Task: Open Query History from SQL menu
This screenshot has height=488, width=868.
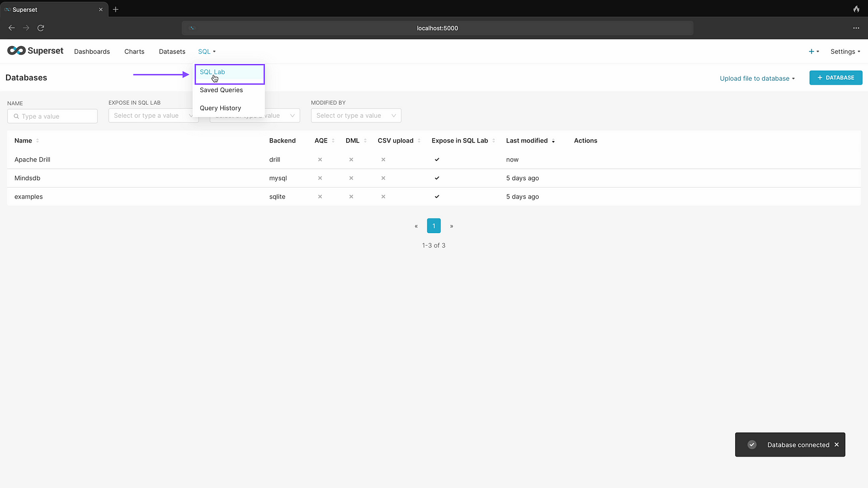Action: (x=220, y=108)
